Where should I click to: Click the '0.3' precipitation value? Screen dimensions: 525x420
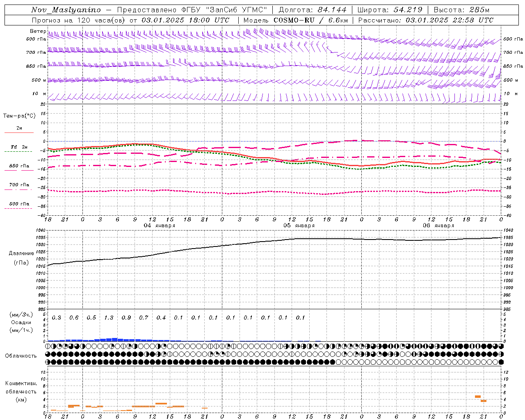[x=57, y=318]
